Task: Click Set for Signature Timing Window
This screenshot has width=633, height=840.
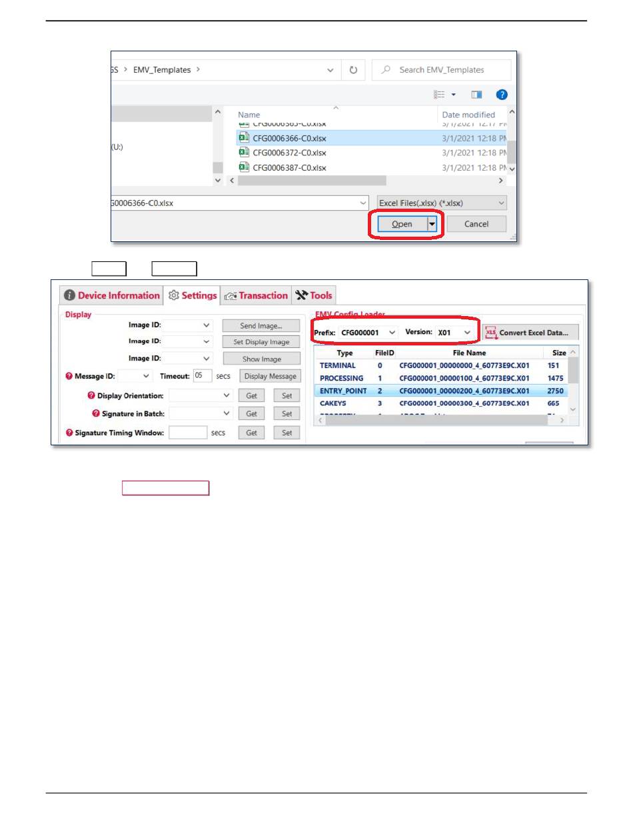Action: point(287,433)
